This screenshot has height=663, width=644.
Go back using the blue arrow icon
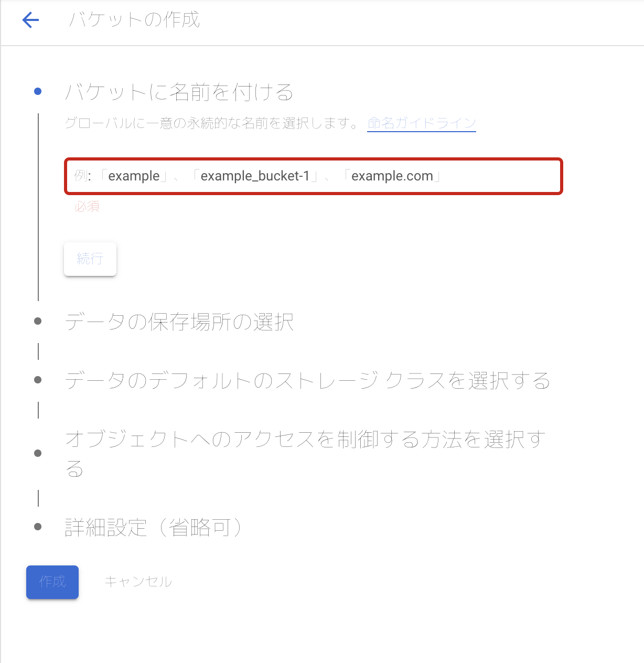pyautogui.click(x=30, y=20)
